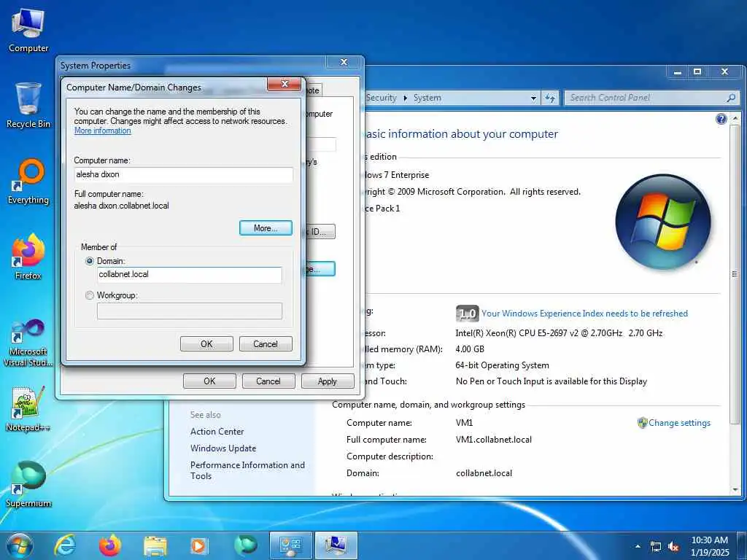Click the Computer name text field
Image resolution: width=747 pixels, height=560 pixels.
183,175
